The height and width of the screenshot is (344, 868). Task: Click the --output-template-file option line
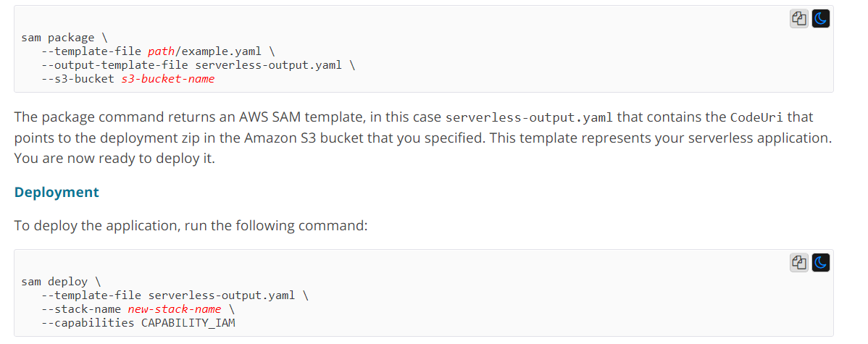(199, 65)
